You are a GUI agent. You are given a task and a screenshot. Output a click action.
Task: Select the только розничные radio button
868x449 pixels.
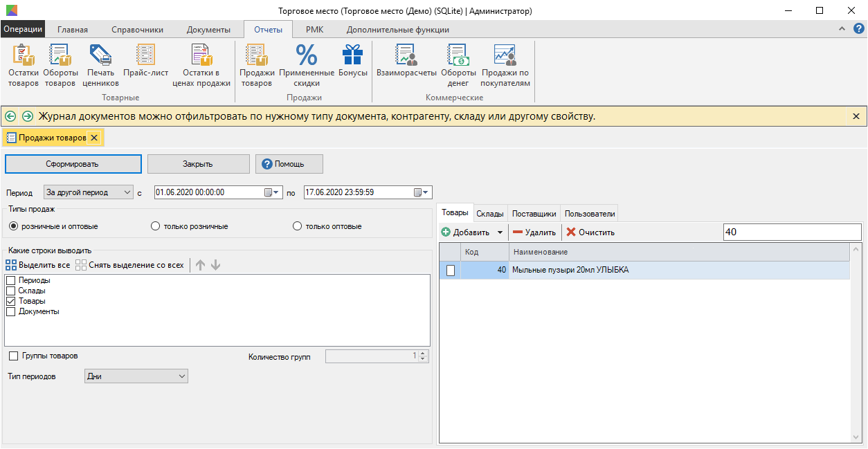[x=156, y=226]
